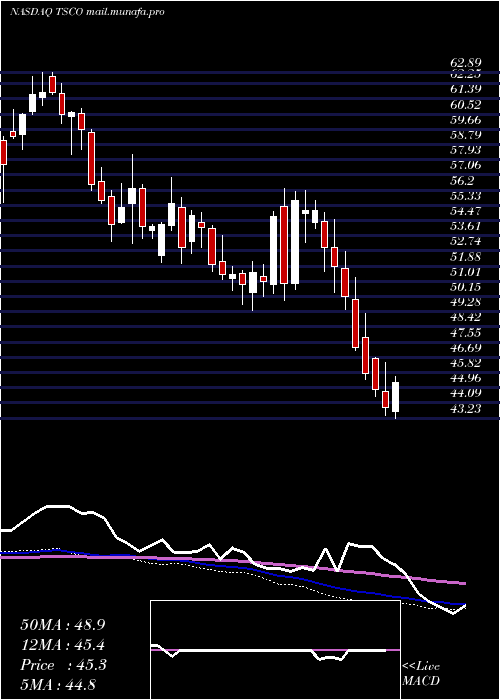Select the 49.28 price axis label
This screenshot has width=500, height=700.
(466, 302)
